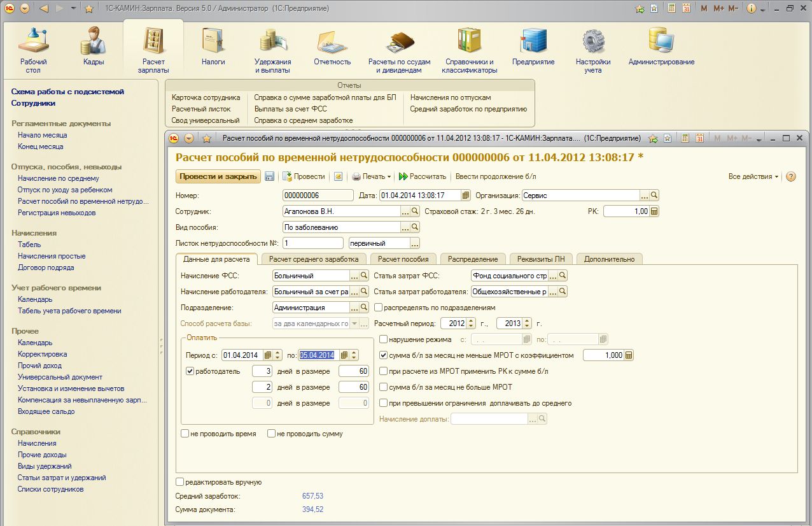This screenshot has width=812, height=526.
Task: Click the favorites star in main title bar
Action: pyautogui.click(x=89, y=9)
